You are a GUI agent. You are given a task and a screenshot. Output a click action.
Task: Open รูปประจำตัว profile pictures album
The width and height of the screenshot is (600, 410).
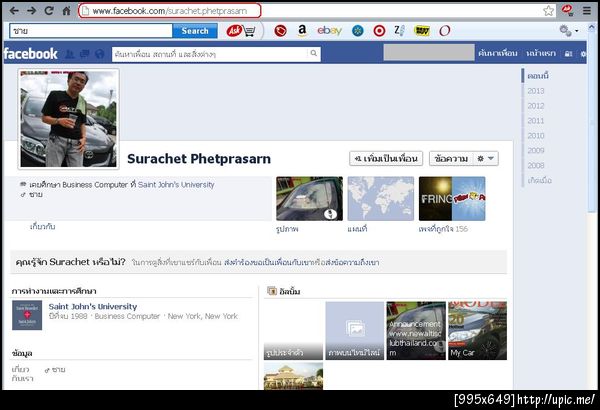[293, 331]
